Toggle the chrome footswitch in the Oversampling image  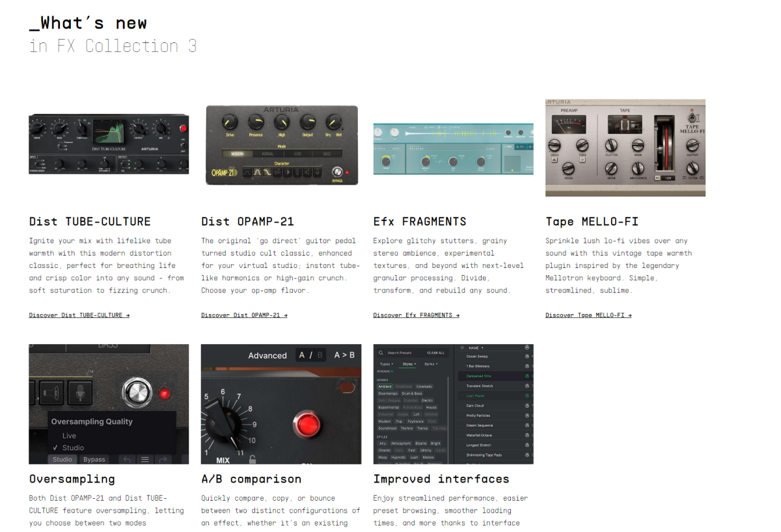click(x=137, y=392)
